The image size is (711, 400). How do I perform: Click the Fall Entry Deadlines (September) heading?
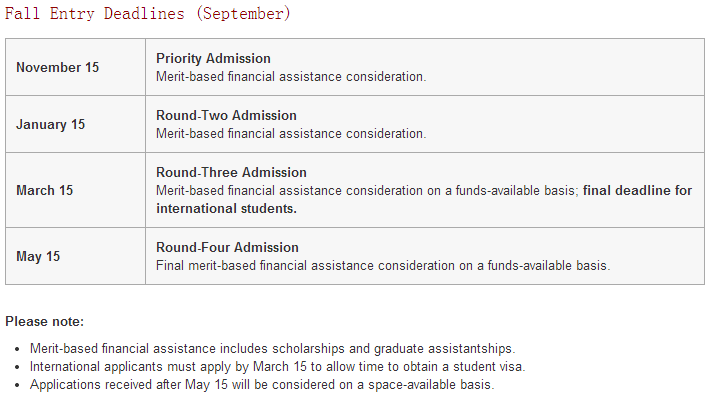point(148,14)
